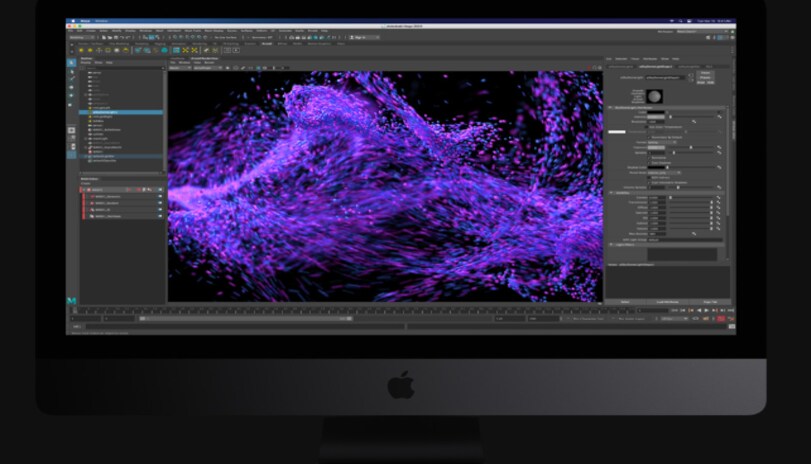Screen dimensions: 811x464
Task: Click the Play Forward button in playback controls
Action: (x=707, y=310)
